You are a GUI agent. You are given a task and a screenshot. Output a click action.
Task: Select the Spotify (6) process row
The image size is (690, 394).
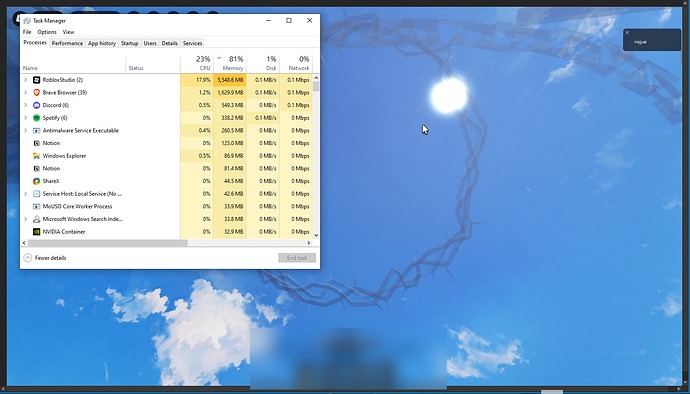167,118
